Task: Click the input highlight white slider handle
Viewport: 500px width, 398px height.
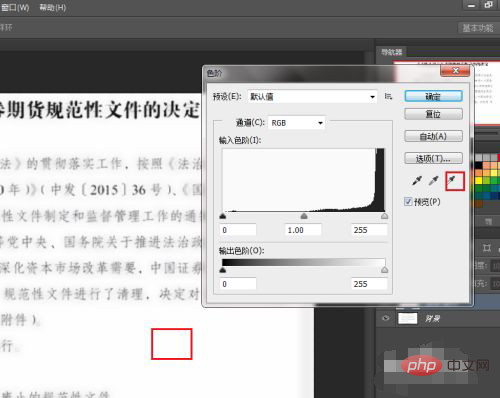Action: coord(384,216)
